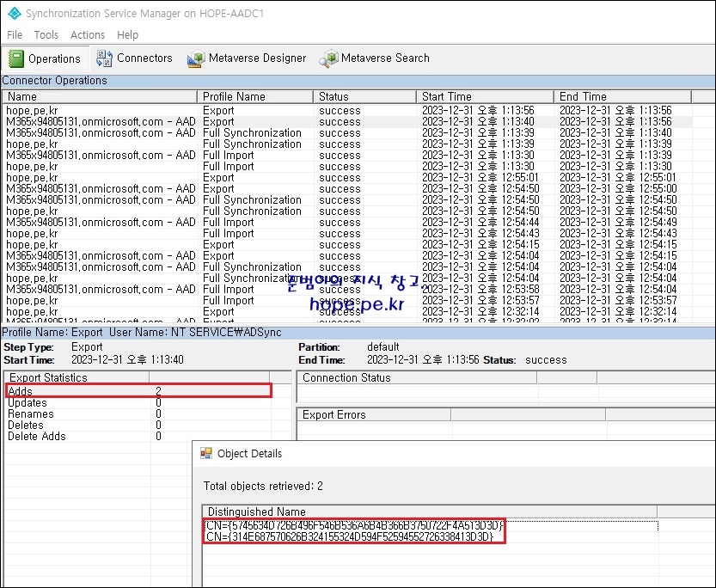
Task: Open the Help menu
Action: pos(127,34)
